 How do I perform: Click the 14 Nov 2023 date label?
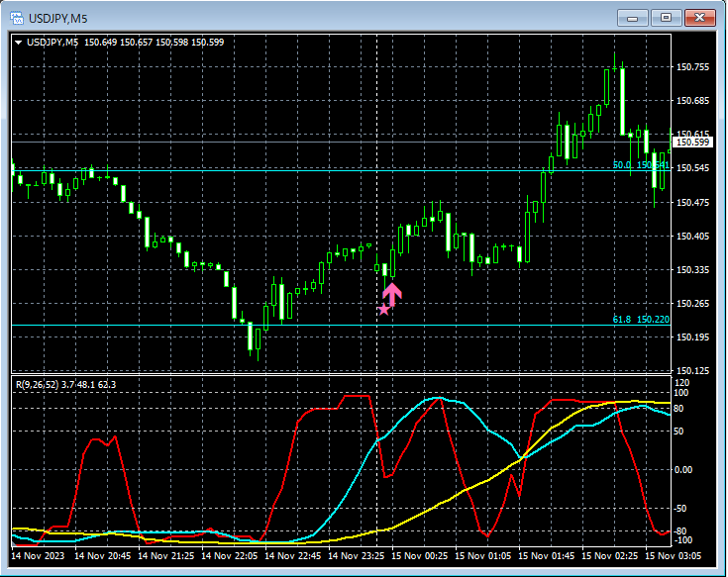pos(40,556)
